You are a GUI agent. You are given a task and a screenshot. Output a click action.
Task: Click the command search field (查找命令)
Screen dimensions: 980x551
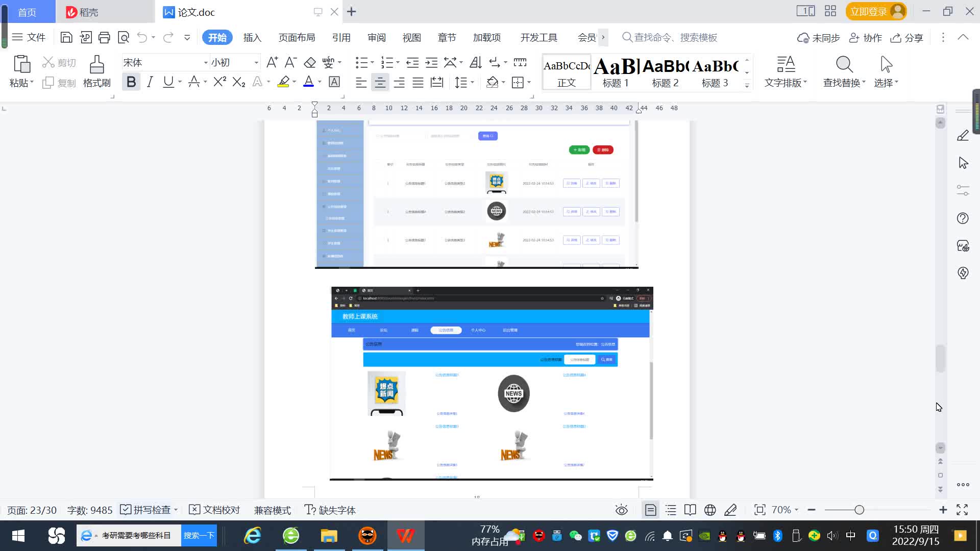point(670,37)
